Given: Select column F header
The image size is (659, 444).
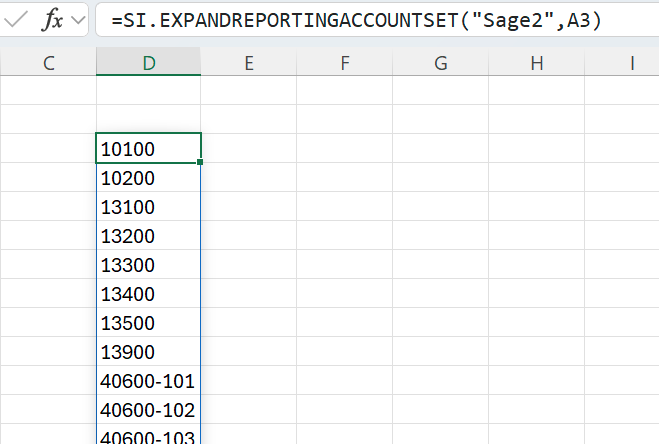Looking at the screenshot, I should click(344, 63).
